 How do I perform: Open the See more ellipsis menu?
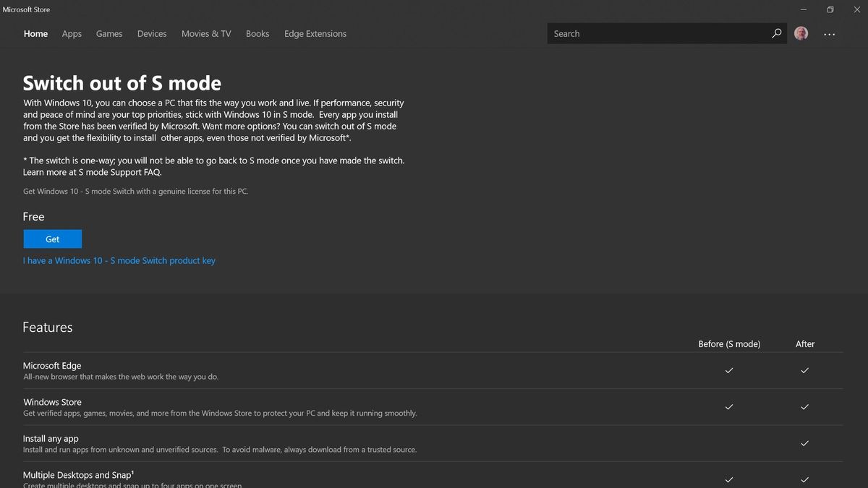829,33
